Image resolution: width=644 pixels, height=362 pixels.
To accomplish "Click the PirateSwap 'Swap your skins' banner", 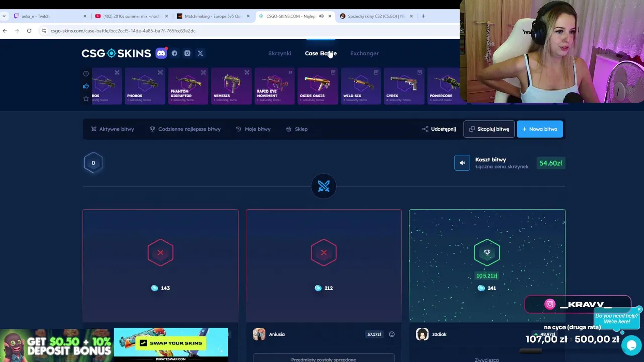I will [x=171, y=345].
